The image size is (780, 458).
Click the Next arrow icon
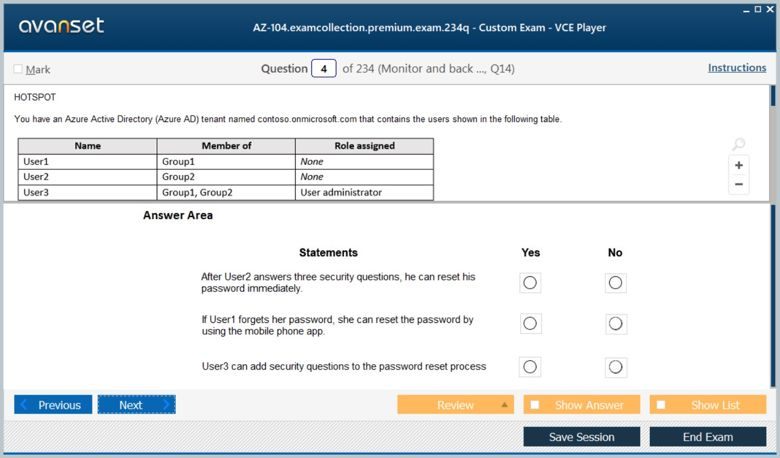click(165, 405)
